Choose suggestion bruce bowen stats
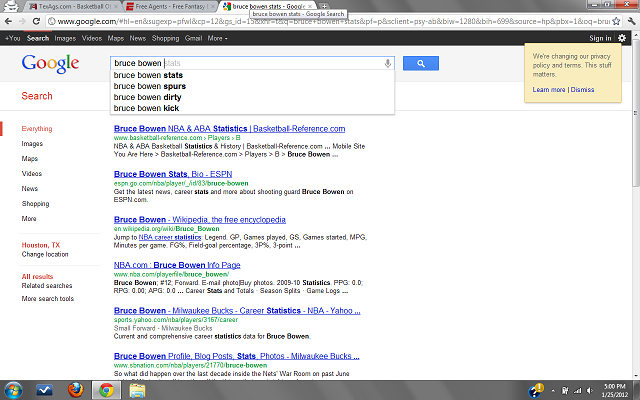Screen dimensions: 640x400 coord(252,75)
